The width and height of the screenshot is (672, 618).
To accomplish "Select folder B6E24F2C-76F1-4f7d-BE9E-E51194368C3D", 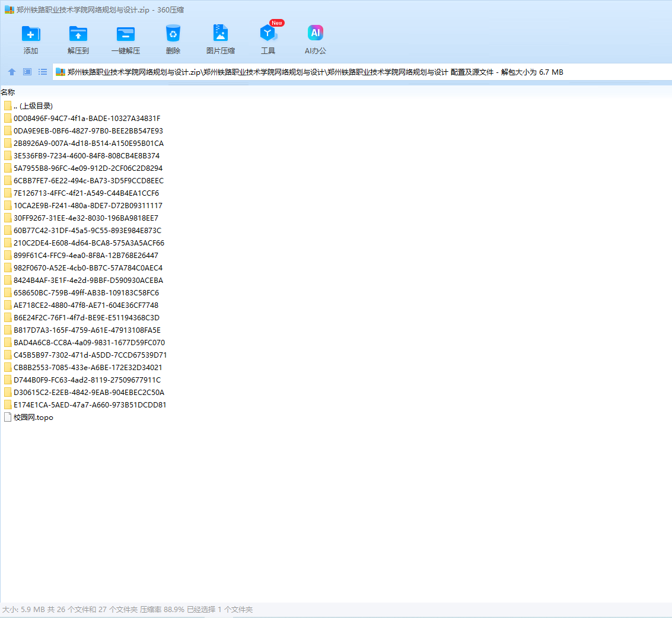I will pos(82,317).
